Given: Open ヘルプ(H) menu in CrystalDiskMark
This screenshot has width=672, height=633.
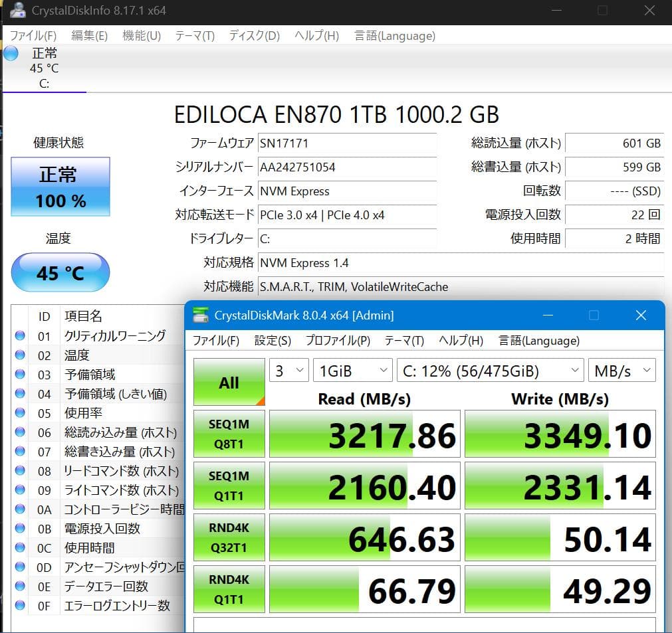Looking at the screenshot, I should [x=461, y=341].
